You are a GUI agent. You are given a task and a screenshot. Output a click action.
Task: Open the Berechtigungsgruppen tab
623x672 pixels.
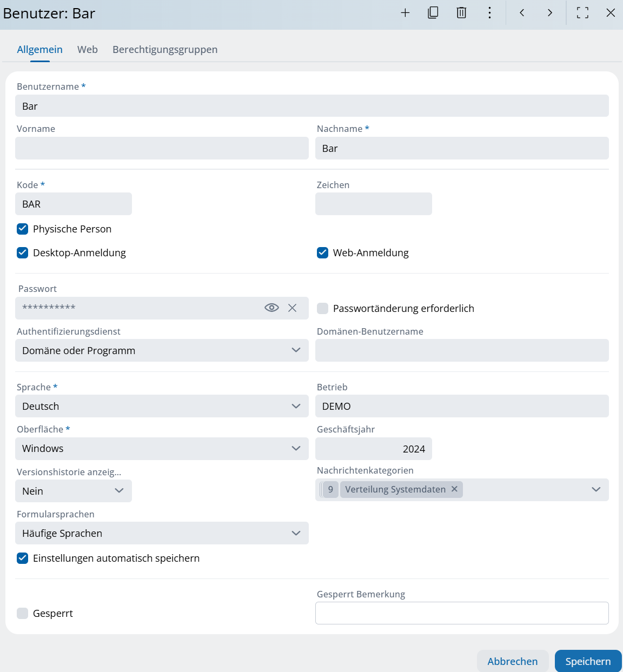tap(165, 50)
